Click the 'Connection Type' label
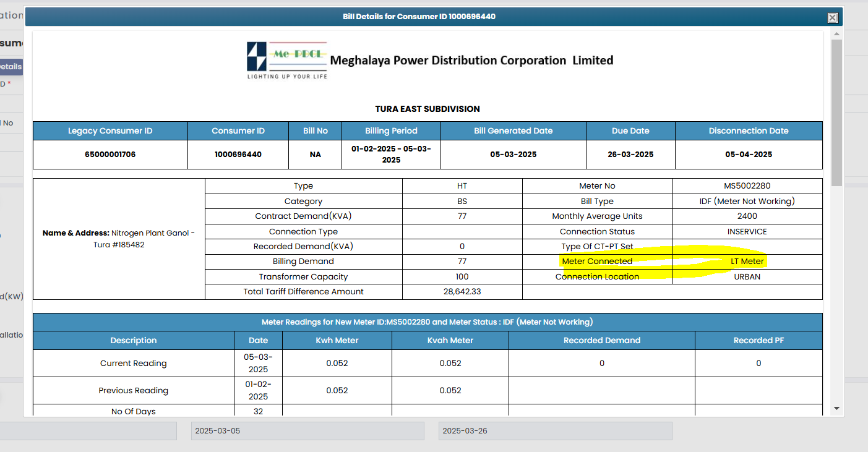The width and height of the screenshot is (868, 452). click(303, 232)
